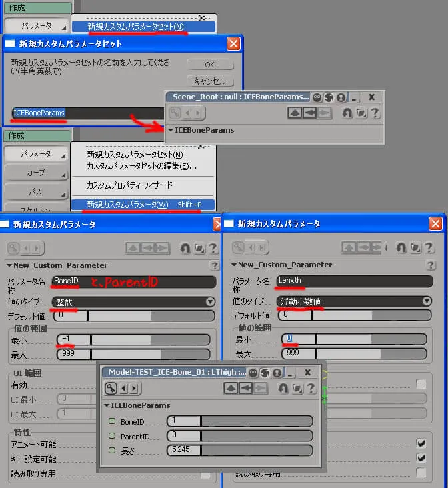This screenshot has width=448, height=488.
Task: Click the headphone-shaped icon in Length parameter dialog
Action: 401,248
